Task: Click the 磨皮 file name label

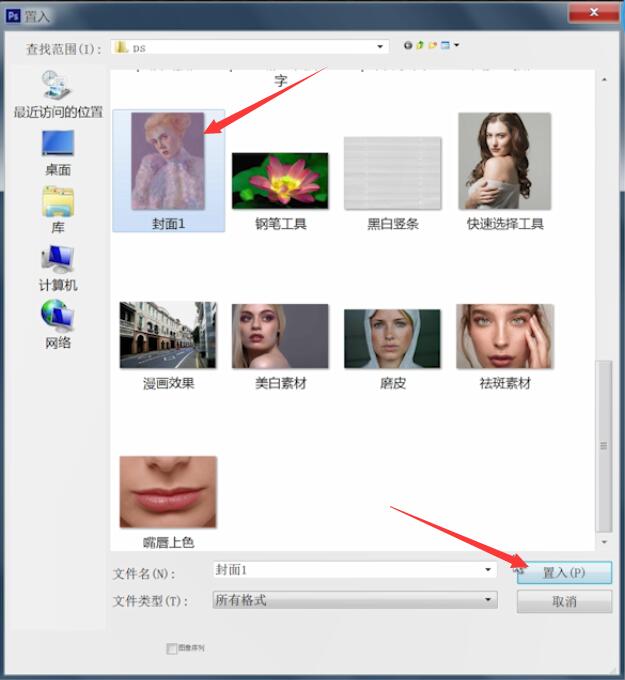Action: 393,383
